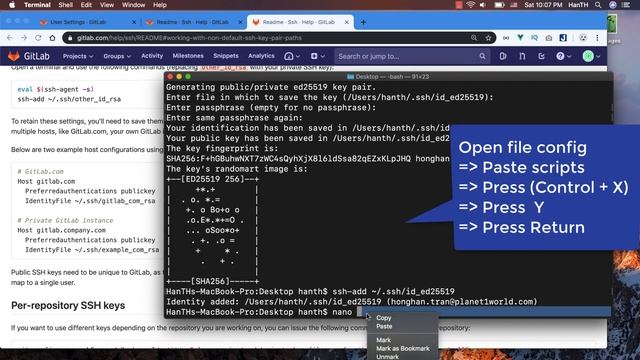Open the plus new-item dropdown in navbar
Image resolution: width=640 pixels, height=360 pixels.
pyautogui.click(x=317, y=56)
